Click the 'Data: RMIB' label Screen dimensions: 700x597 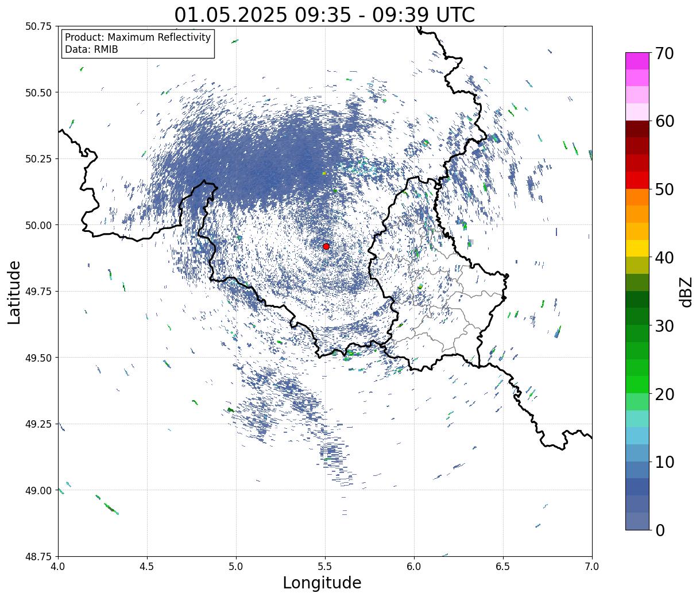(91, 50)
